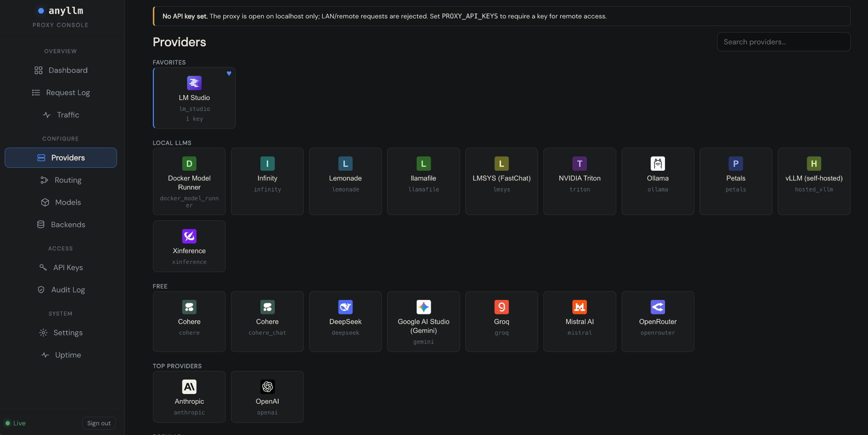Click the 'xinference' identifier text
The image size is (868, 435).
click(189, 262)
